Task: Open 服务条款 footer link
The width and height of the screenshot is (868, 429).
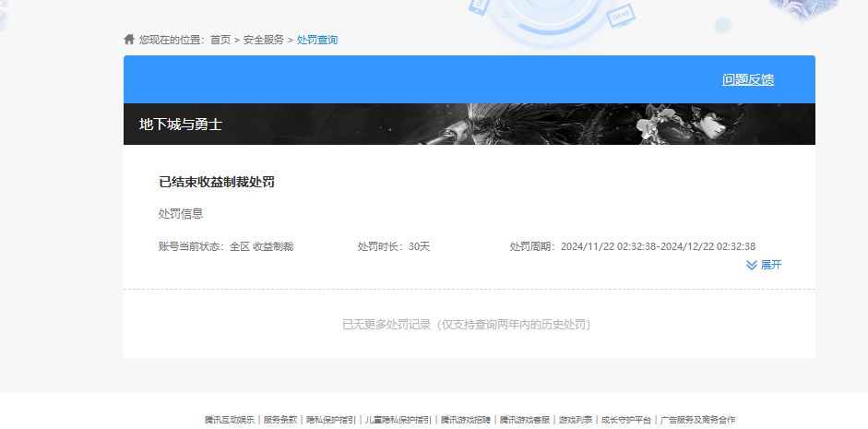Action: (x=280, y=420)
